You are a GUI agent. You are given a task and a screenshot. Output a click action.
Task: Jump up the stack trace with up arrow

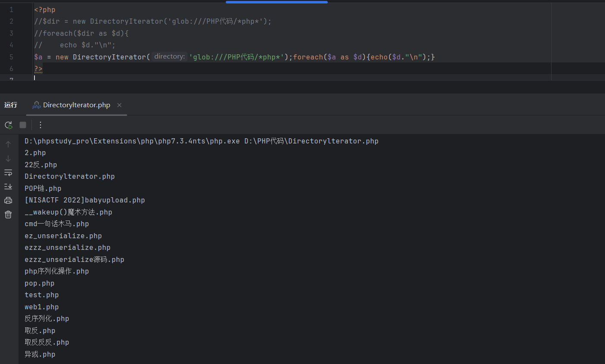pyautogui.click(x=8, y=144)
